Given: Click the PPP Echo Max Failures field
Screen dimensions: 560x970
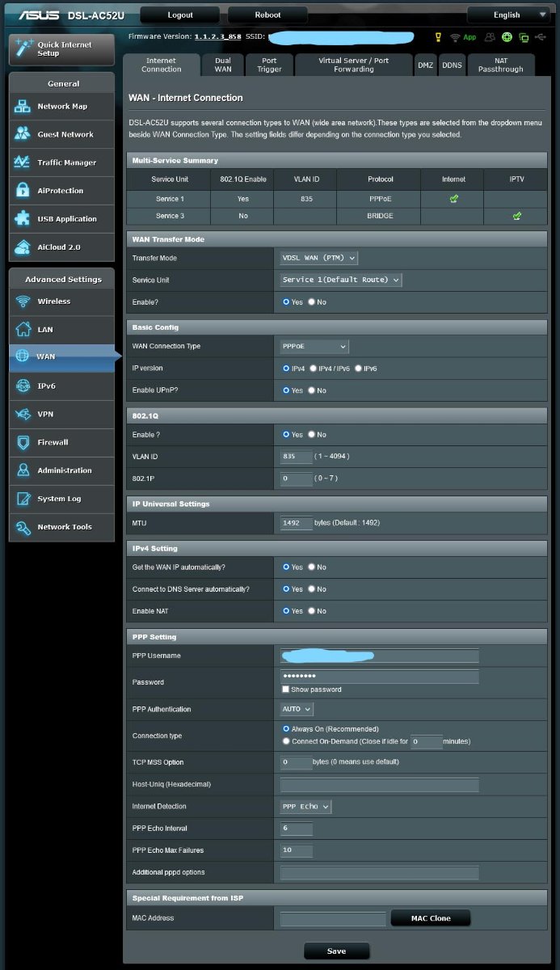Looking at the screenshot, I should (296, 850).
